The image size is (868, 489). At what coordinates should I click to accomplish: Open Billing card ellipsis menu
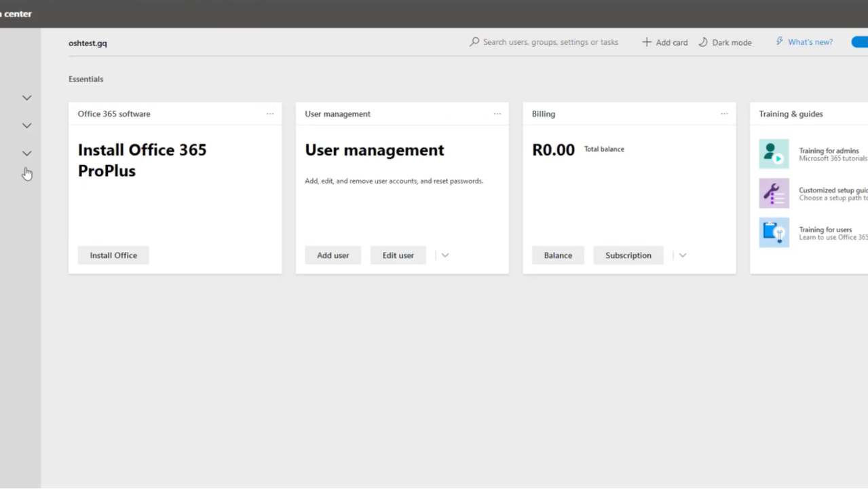click(x=724, y=114)
